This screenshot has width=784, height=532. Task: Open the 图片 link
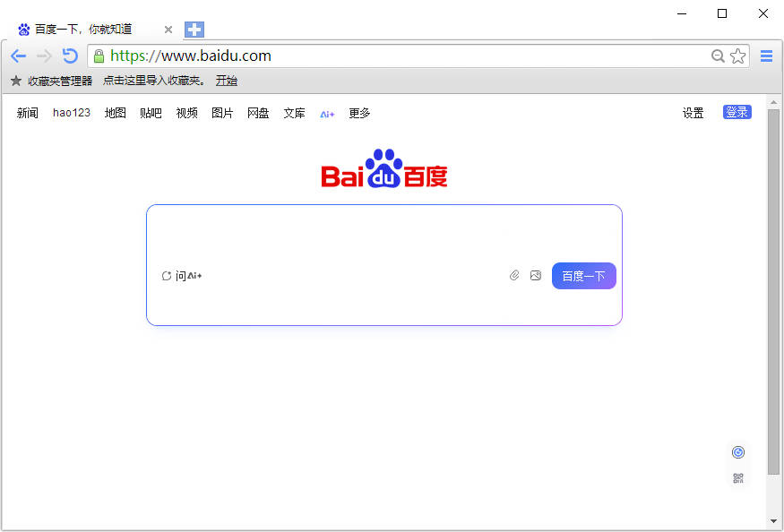point(222,113)
